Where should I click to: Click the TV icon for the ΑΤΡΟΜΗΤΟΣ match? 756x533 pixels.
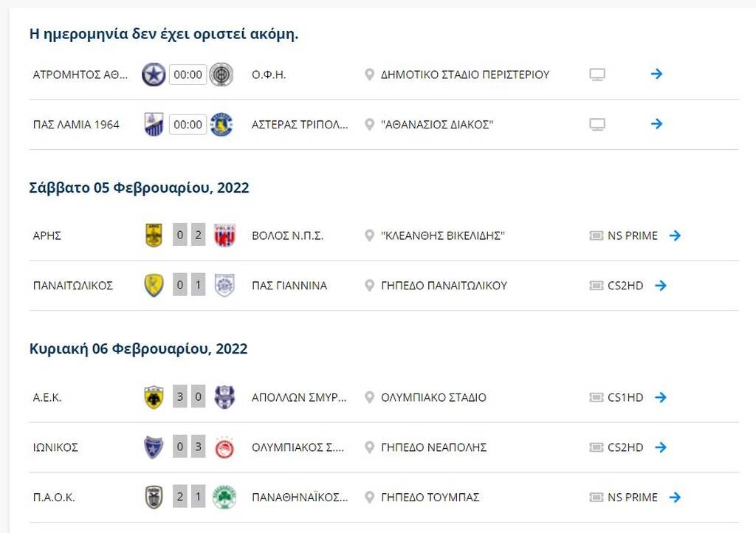pyautogui.click(x=597, y=74)
